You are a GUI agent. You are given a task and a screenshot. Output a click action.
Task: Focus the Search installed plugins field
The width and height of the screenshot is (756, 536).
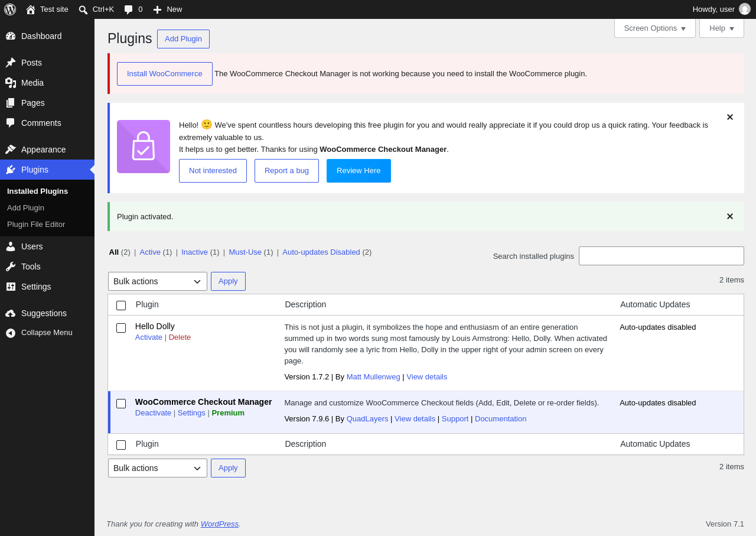661,256
